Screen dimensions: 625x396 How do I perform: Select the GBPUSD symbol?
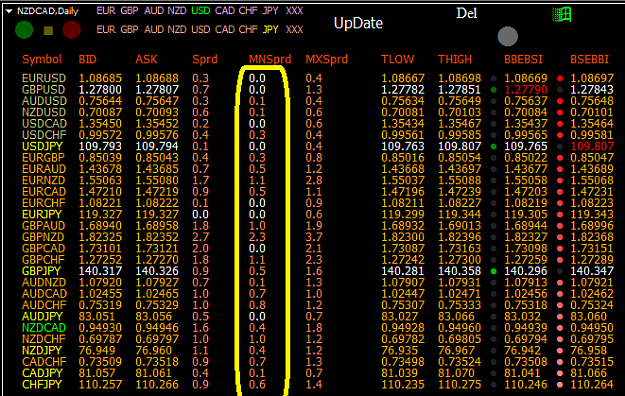[x=44, y=90]
